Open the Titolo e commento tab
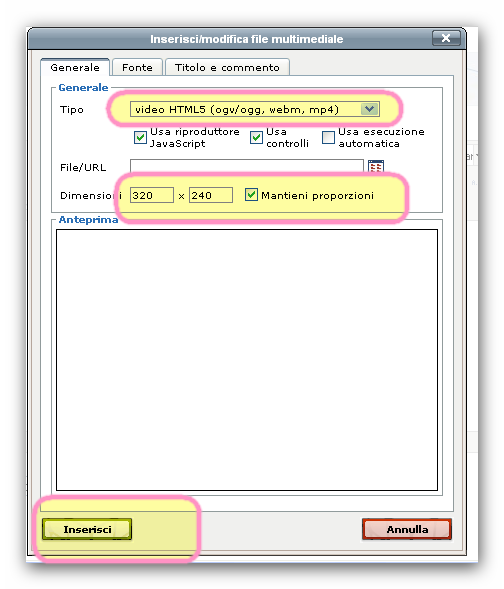Image resolution: width=504 pixels, height=589 pixels. coord(227,68)
